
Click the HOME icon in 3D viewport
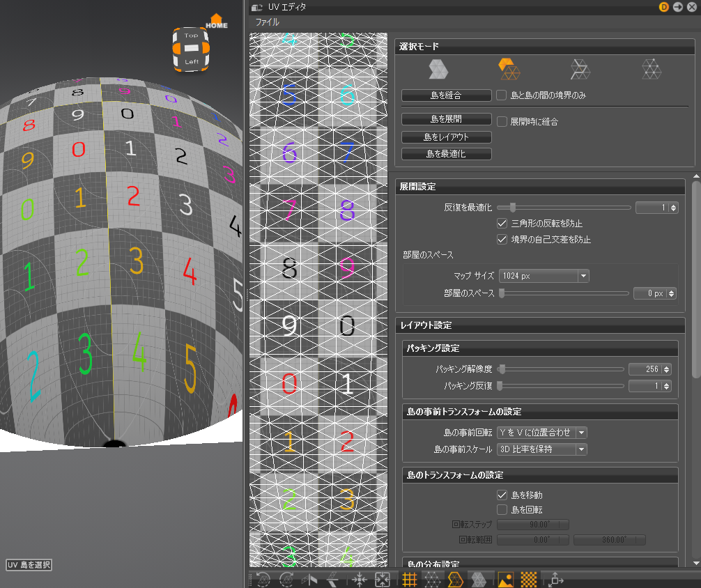pyautogui.click(x=217, y=21)
